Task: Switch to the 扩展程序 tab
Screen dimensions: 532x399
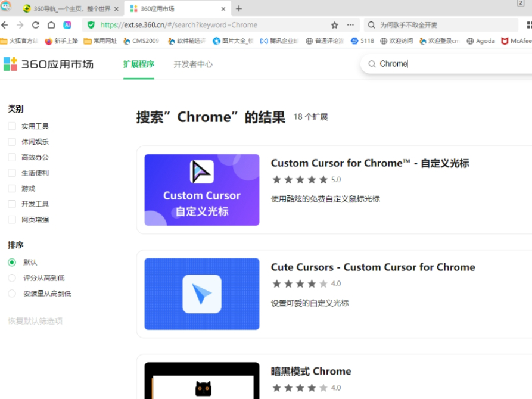Action: pos(138,64)
